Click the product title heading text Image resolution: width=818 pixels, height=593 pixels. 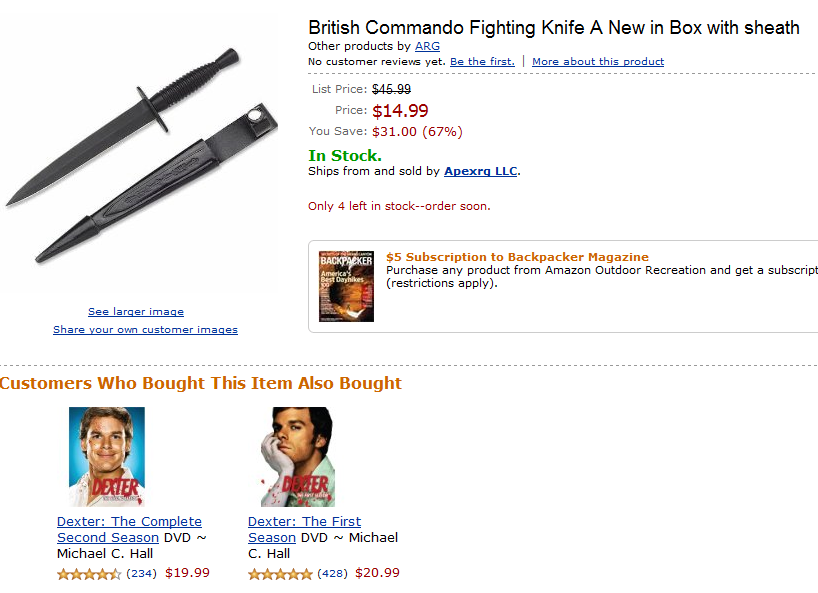point(553,28)
